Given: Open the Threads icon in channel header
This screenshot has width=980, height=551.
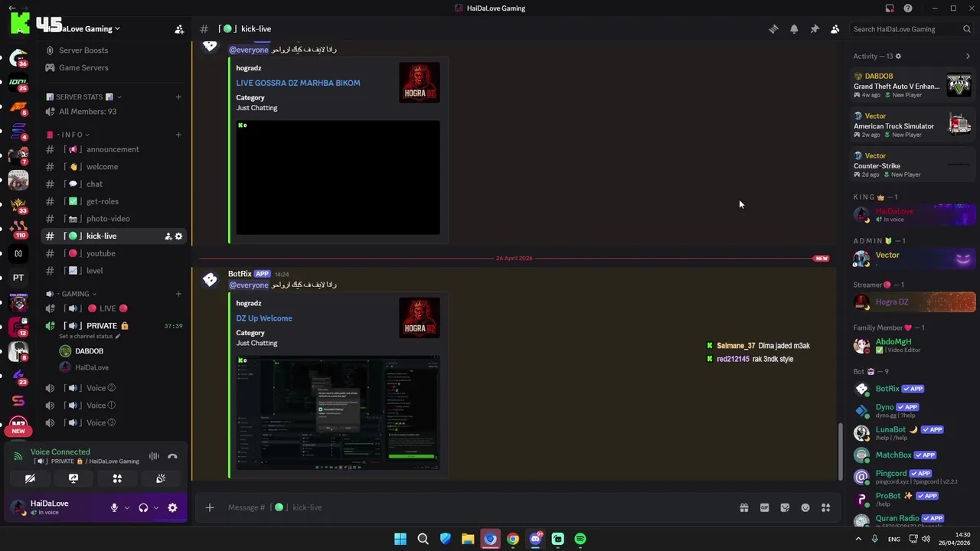Looking at the screenshot, I should click(773, 29).
